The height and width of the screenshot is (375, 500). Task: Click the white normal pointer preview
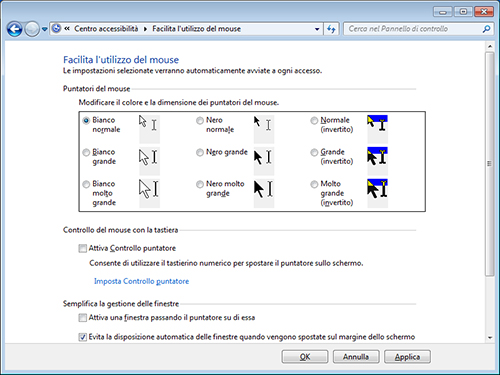tap(149, 129)
